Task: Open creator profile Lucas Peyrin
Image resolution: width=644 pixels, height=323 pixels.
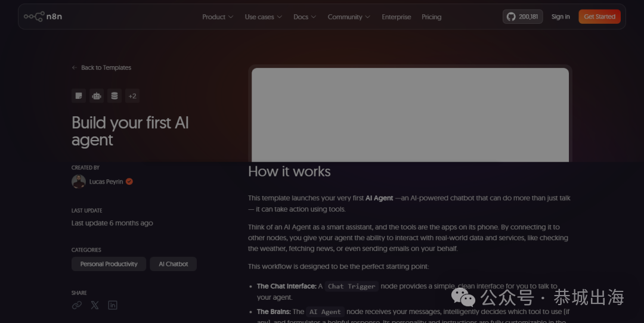Action: pyautogui.click(x=106, y=181)
